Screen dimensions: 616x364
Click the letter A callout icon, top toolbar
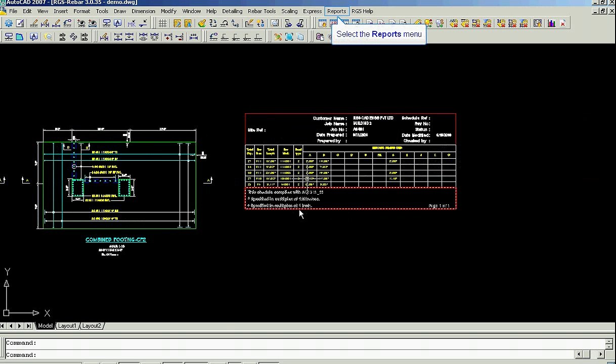pos(117,23)
